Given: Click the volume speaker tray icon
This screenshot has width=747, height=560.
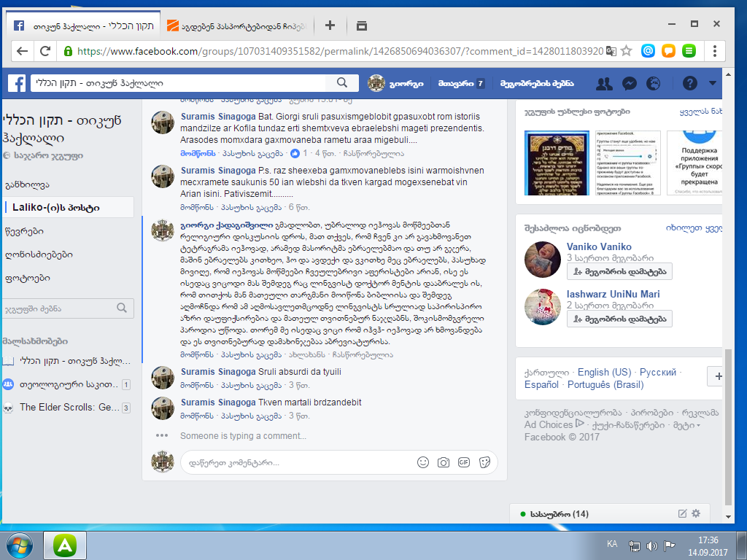Looking at the screenshot, I should tap(651, 546).
